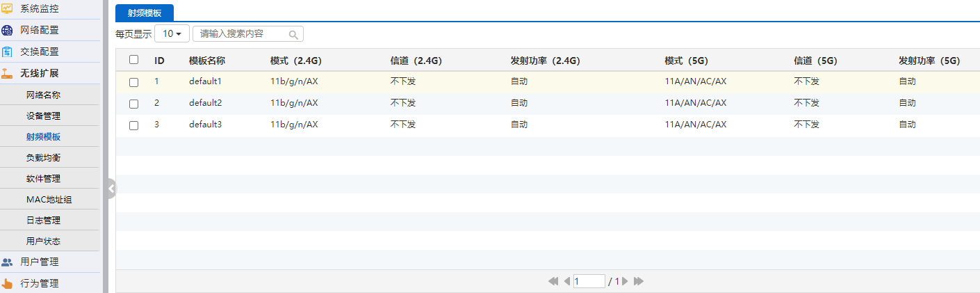Select the 射频模板 tab
This screenshot has height=293, width=980.
[x=145, y=13]
